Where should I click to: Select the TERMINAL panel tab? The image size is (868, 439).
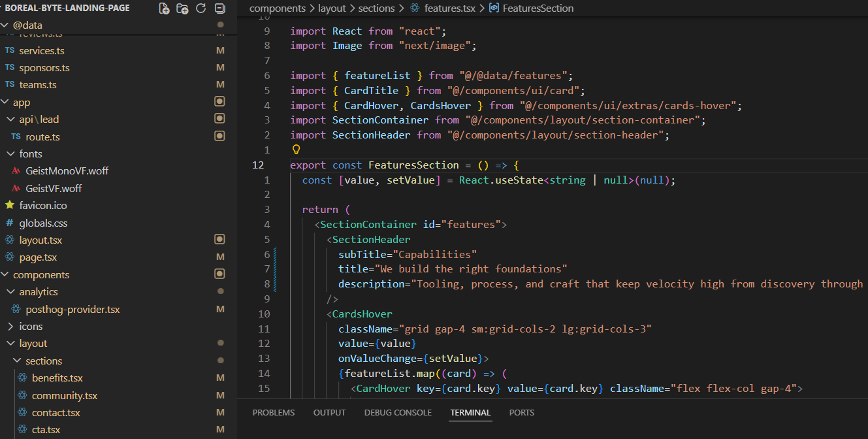coord(470,413)
